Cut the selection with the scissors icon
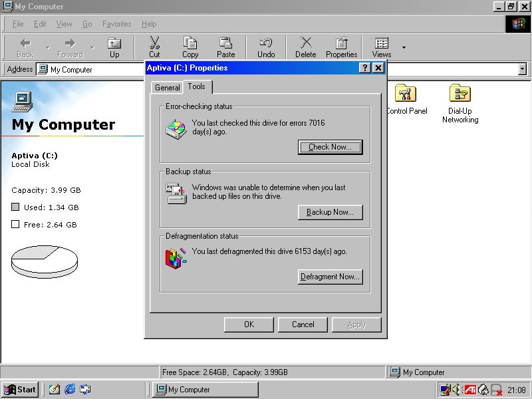The image size is (532, 399). click(154, 47)
